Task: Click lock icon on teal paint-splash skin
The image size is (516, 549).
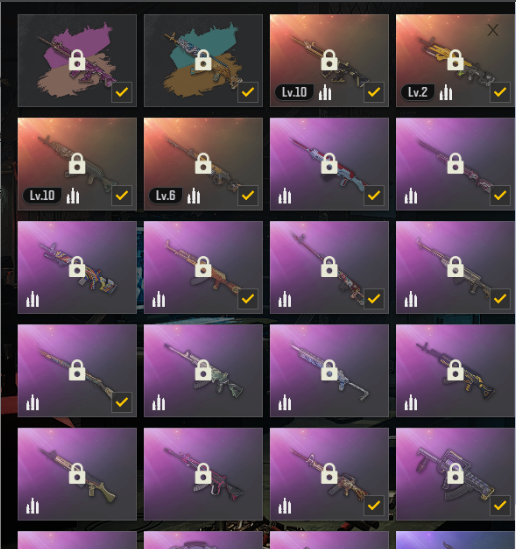Action: point(203,60)
